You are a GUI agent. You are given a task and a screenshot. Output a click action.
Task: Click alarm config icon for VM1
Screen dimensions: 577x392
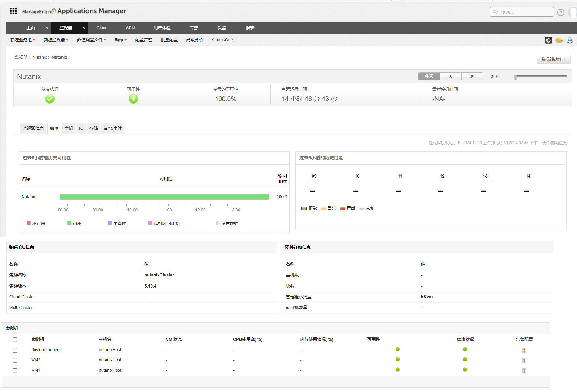[524, 371]
